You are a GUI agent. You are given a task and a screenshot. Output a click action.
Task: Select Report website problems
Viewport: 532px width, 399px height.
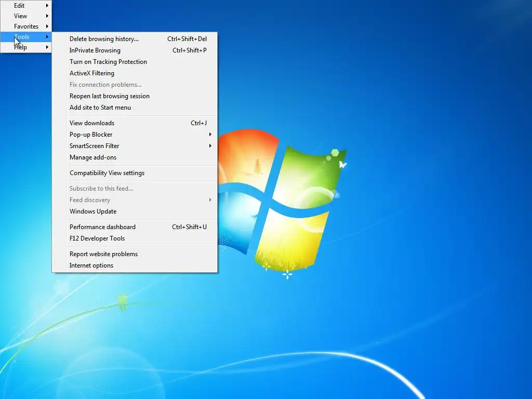135,254
